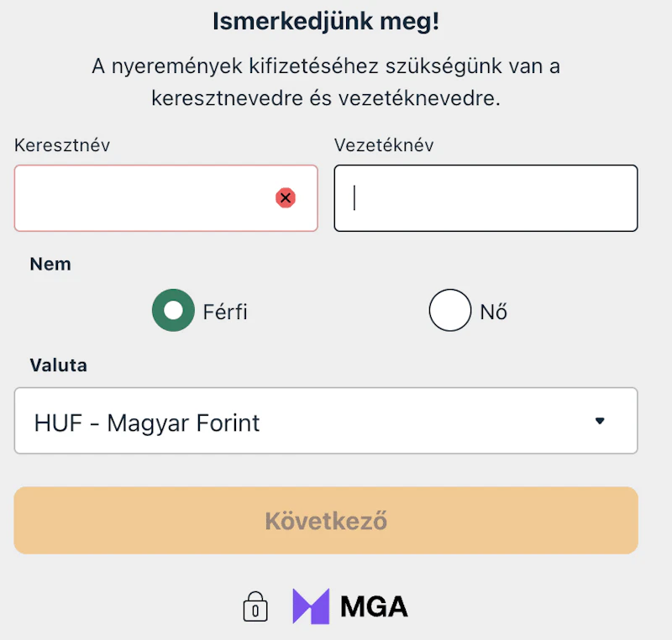
Task: Click the payout explanation paragraph text
Action: (x=326, y=82)
